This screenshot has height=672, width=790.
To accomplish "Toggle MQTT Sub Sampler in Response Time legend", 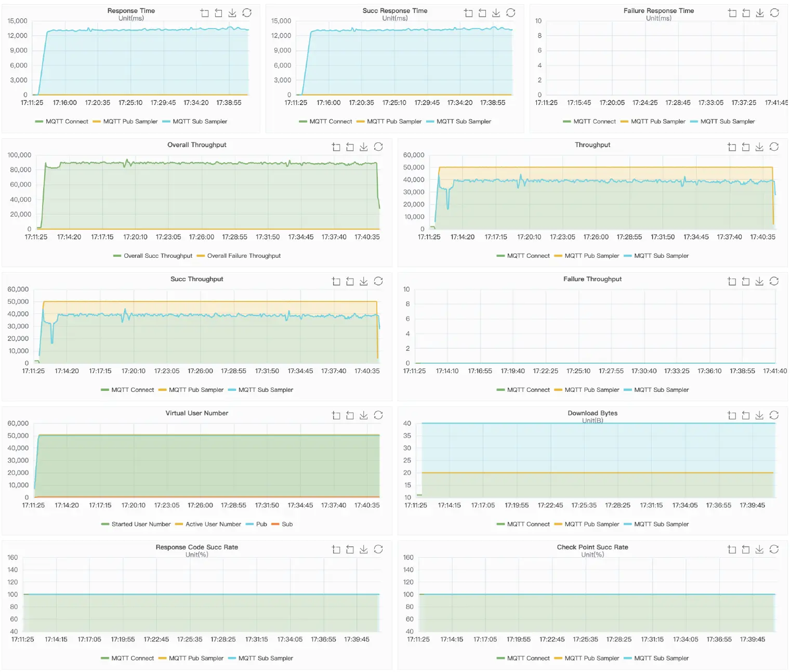I will tap(194, 122).
